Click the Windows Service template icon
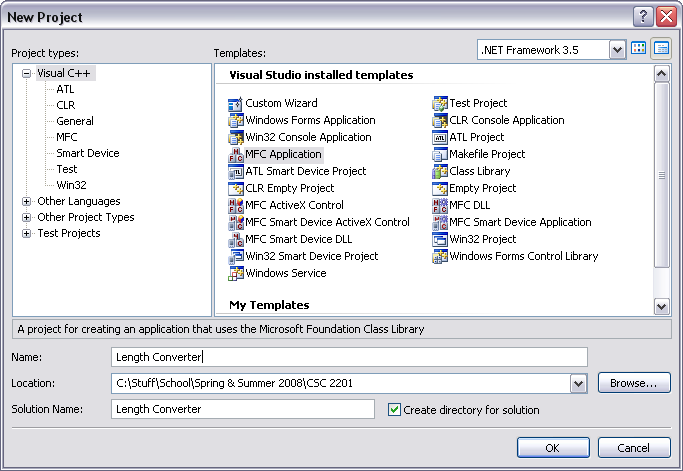Screen dimensions: 683x471 [x=235, y=273]
